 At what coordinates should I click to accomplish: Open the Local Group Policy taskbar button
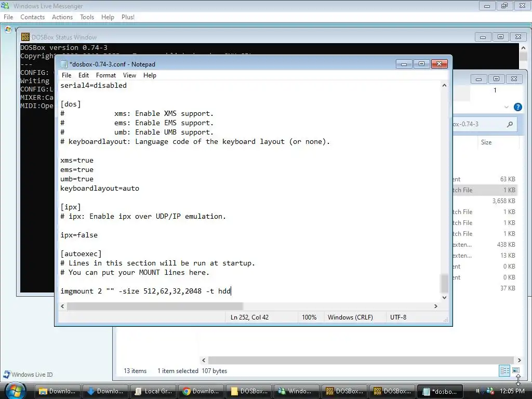153,391
